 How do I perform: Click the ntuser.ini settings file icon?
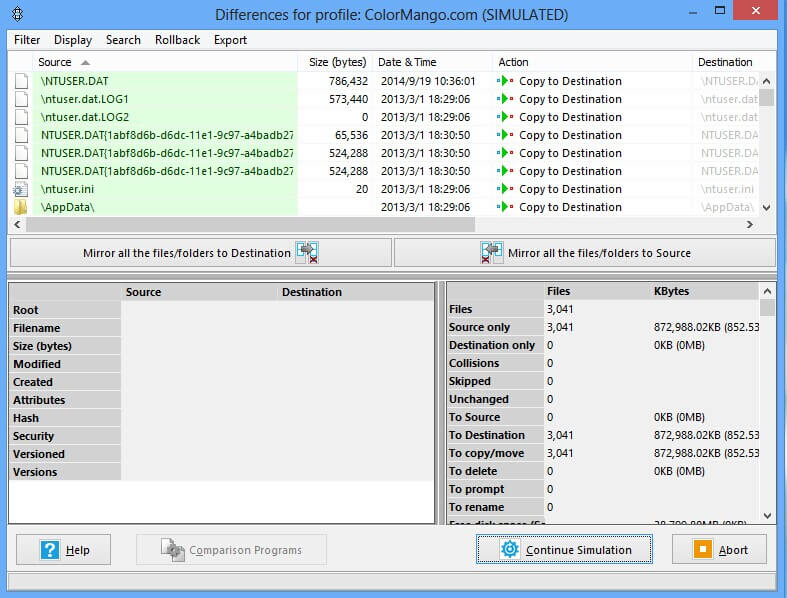click(x=20, y=189)
